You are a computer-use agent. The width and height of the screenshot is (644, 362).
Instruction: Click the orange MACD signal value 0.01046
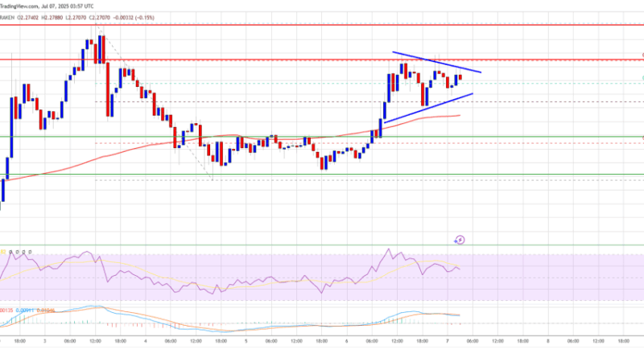(x=46, y=311)
